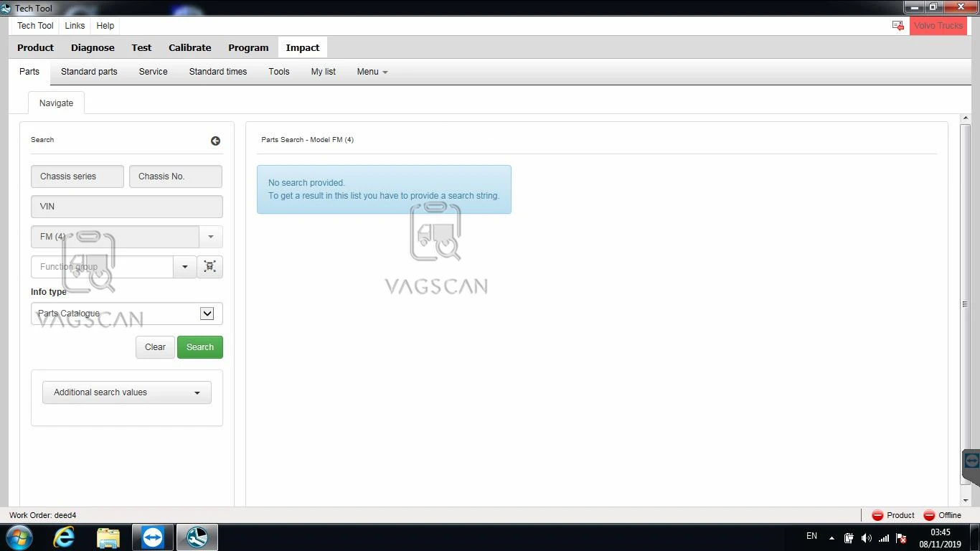This screenshot has height=551, width=980.
Task: Open Windows Explorer from the taskbar
Action: point(108,537)
